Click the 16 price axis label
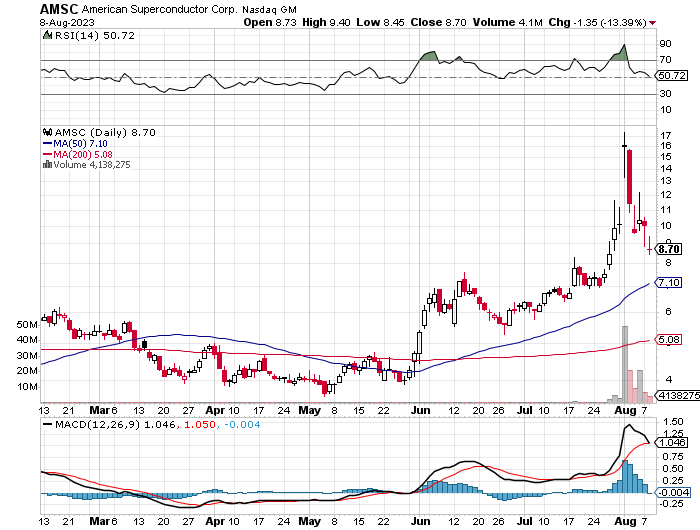The width and height of the screenshot is (700, 530). [x=666, y=146]
